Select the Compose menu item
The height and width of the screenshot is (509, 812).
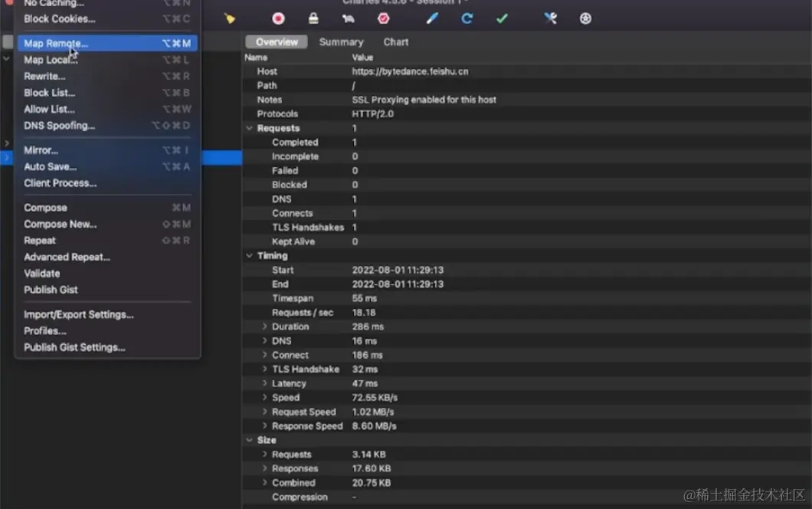coord(107,207)
